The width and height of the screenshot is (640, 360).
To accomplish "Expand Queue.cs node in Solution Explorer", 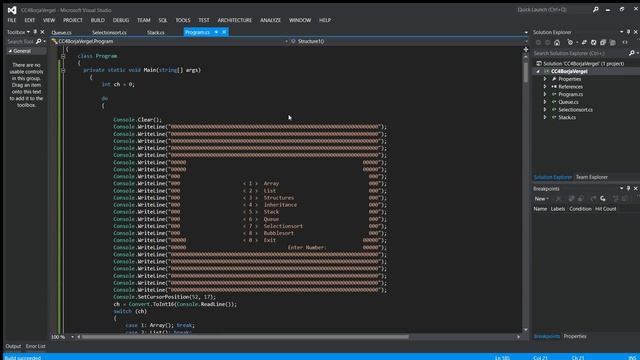I will (545, 102).
